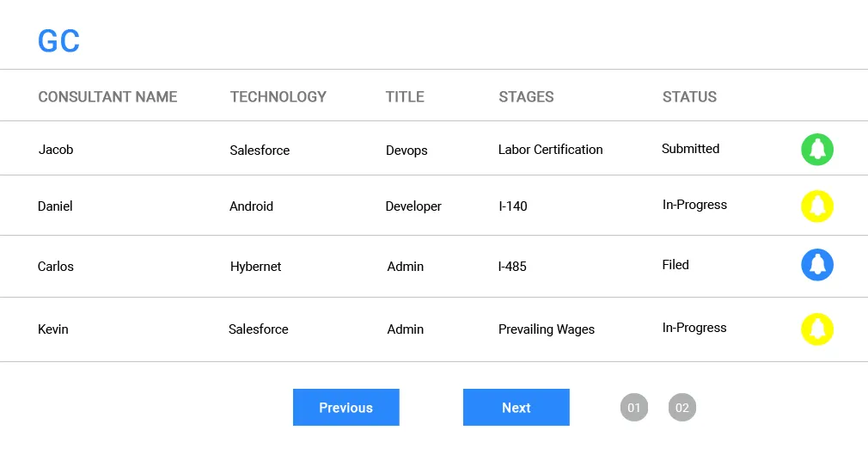This screenshot has width=868, height=449.
Task: Click the Labor Certification stage cell
Action: coord(550,150)
